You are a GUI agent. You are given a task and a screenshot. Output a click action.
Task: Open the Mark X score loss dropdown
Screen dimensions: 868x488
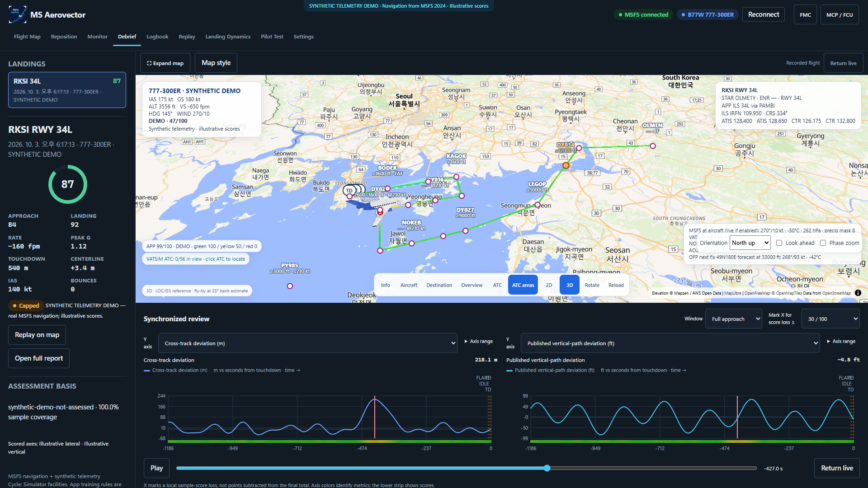click(830, 319)
